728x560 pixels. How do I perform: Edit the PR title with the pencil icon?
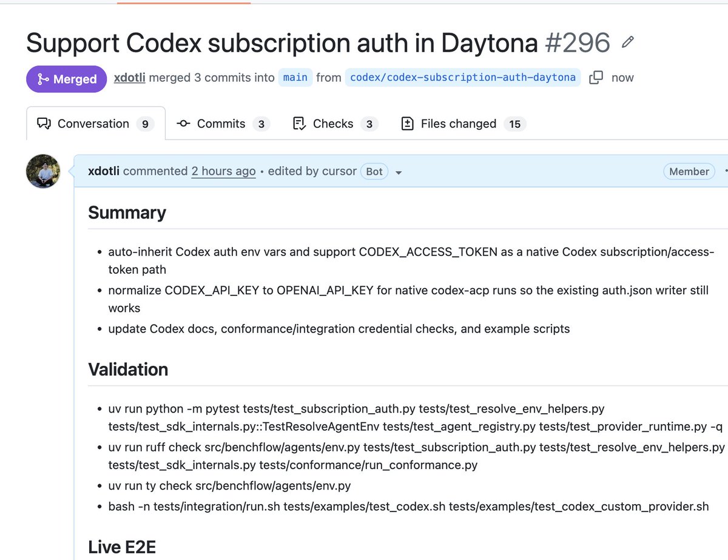(628, 42)
